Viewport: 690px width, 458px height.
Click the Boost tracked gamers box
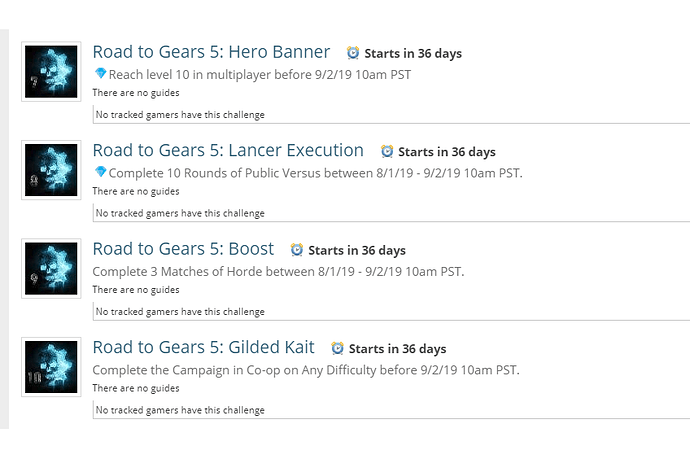(x=390, y=311)
